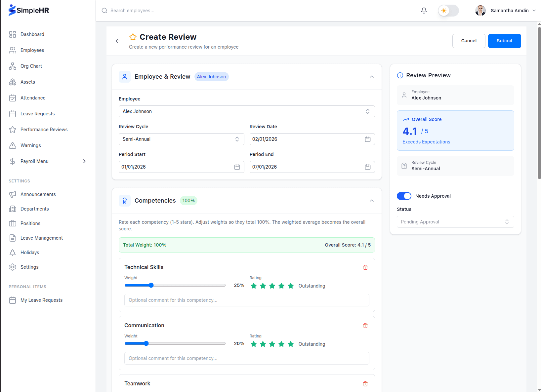Open the Review Date calendar picker
The height and width of the screenshot is (392, 541).
pos(367,139)
